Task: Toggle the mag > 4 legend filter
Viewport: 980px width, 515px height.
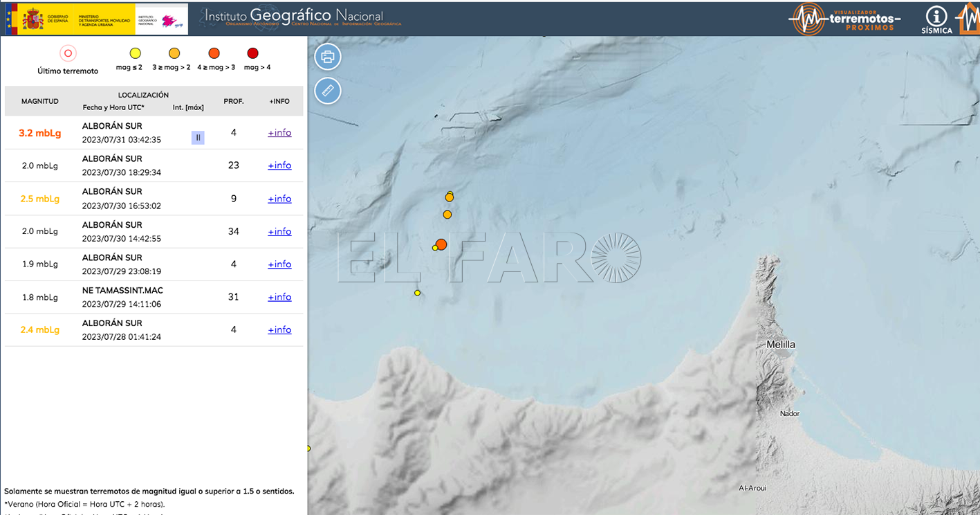Action: click(252, 53)
